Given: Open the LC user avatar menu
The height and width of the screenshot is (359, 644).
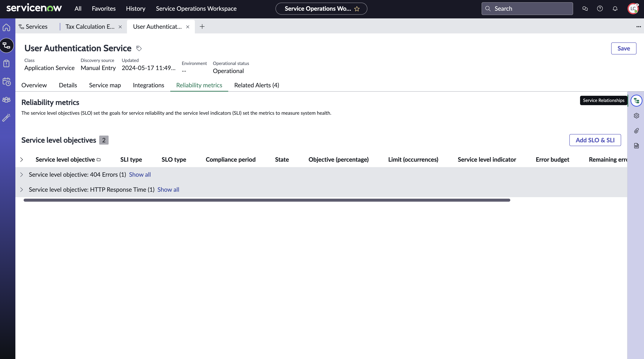Looking at the screenshot, I should coord(633,9).
